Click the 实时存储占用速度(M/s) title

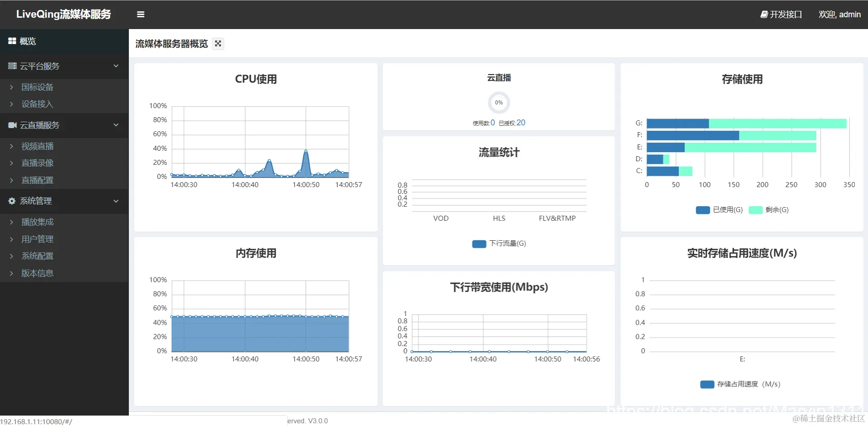tap(742, 253)
